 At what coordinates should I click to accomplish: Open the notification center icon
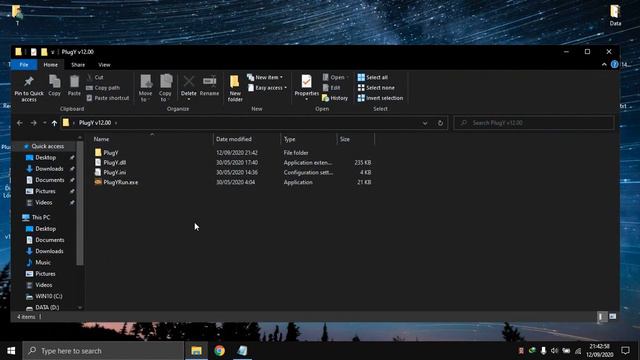[x=625, y=351]
